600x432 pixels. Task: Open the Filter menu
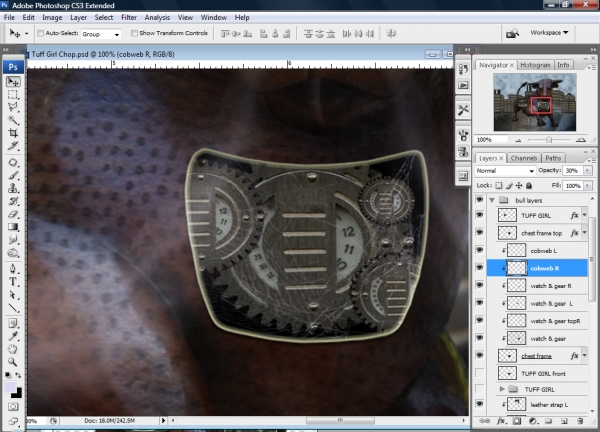point(129,18)
